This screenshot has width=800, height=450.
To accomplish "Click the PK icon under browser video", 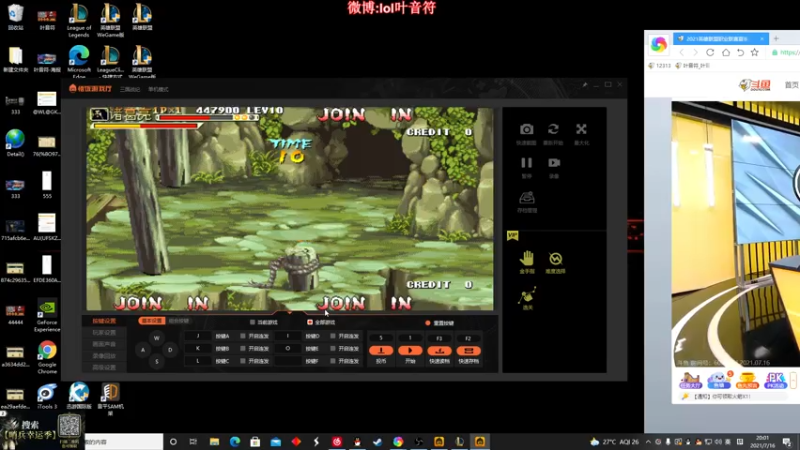I will coord(775,380).
